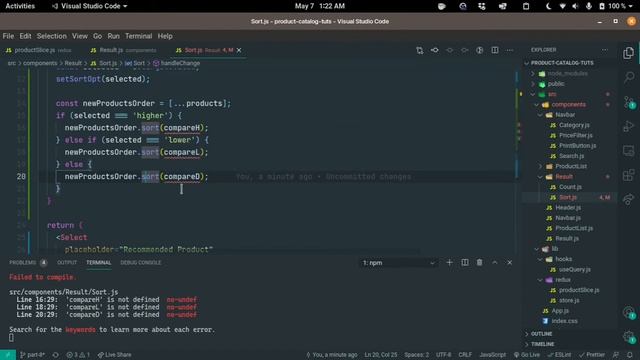Viewport: 640px width, 360px height.
Task: Toggle ESLint status bar item
Action: pyautogui.click(x=559, y=355)
